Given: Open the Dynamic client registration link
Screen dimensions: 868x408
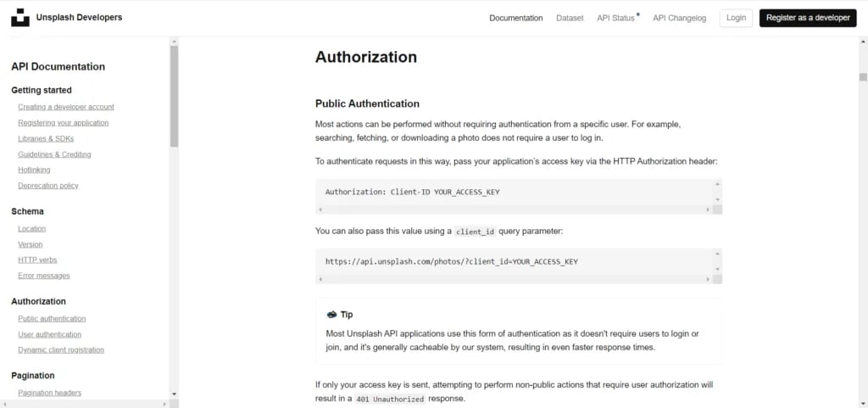Looking at the screenshot, I should tap(61, 349).
